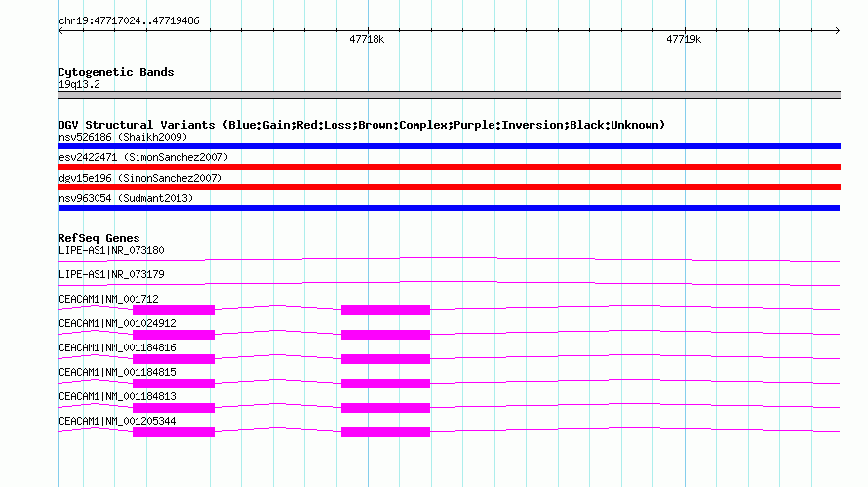Open the nsv963054 (Sudmant2013) variant label
This screenshot has width=868, height=487.
126,198
